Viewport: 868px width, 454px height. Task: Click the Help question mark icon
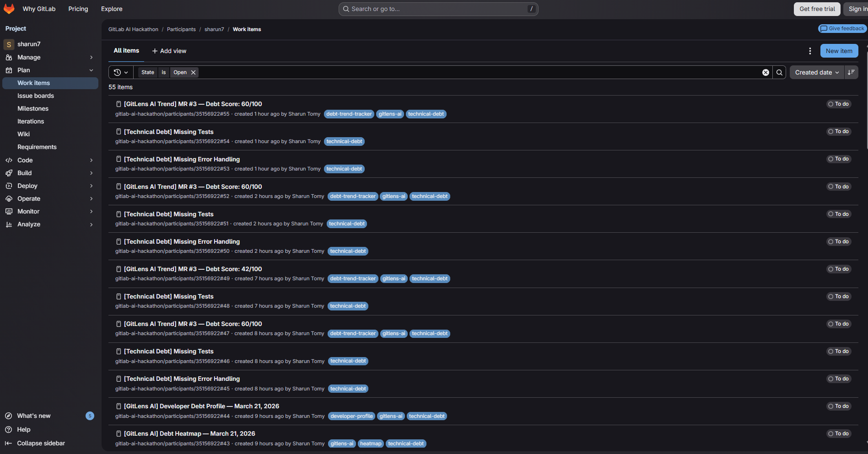coord(8,429)
